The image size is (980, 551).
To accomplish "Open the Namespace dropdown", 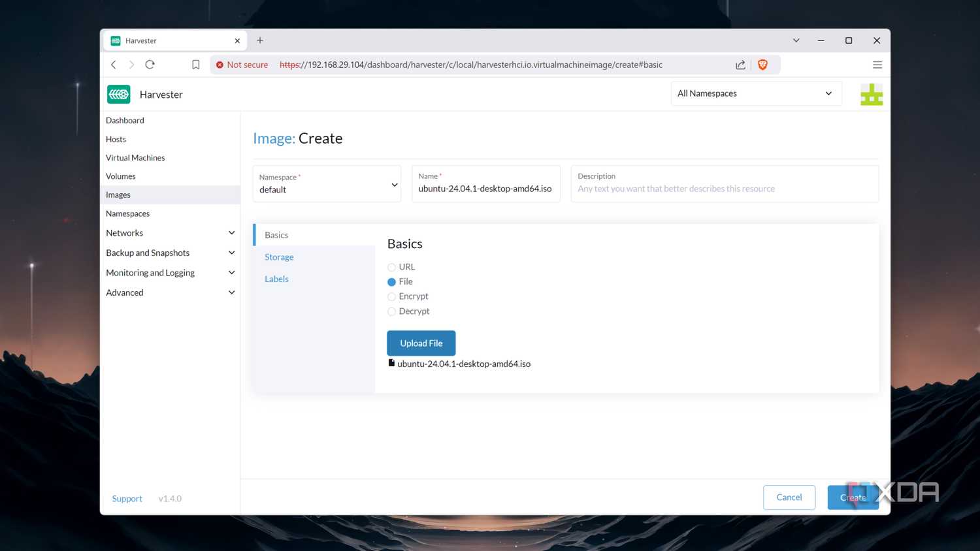I will click(327, 184).
